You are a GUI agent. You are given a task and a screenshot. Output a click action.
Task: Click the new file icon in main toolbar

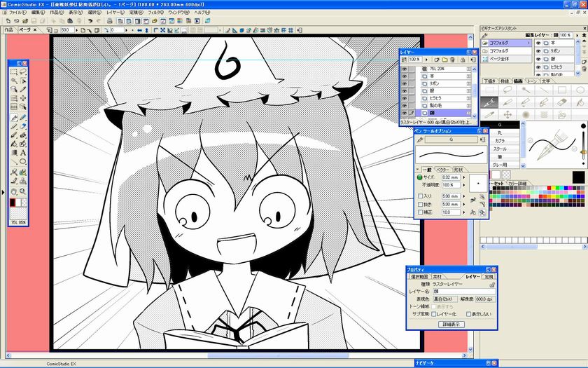pos(8,21)
